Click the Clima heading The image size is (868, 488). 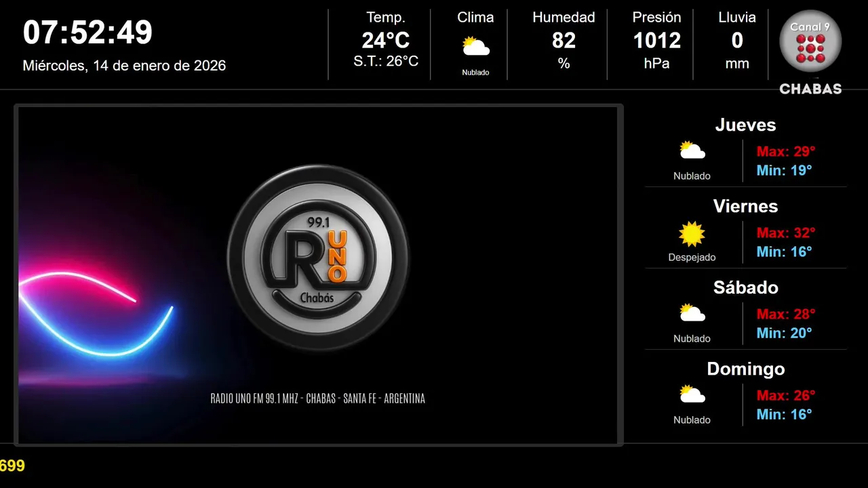tap(475, 18)
